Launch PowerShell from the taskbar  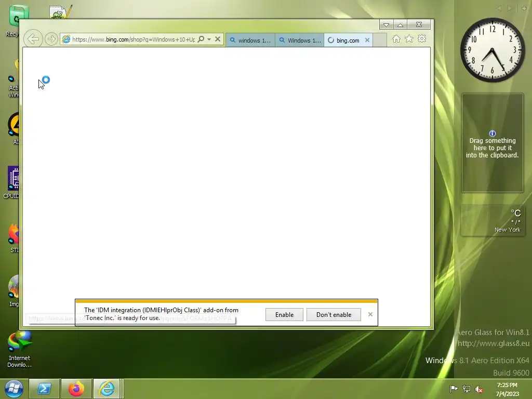pos(44,389)
